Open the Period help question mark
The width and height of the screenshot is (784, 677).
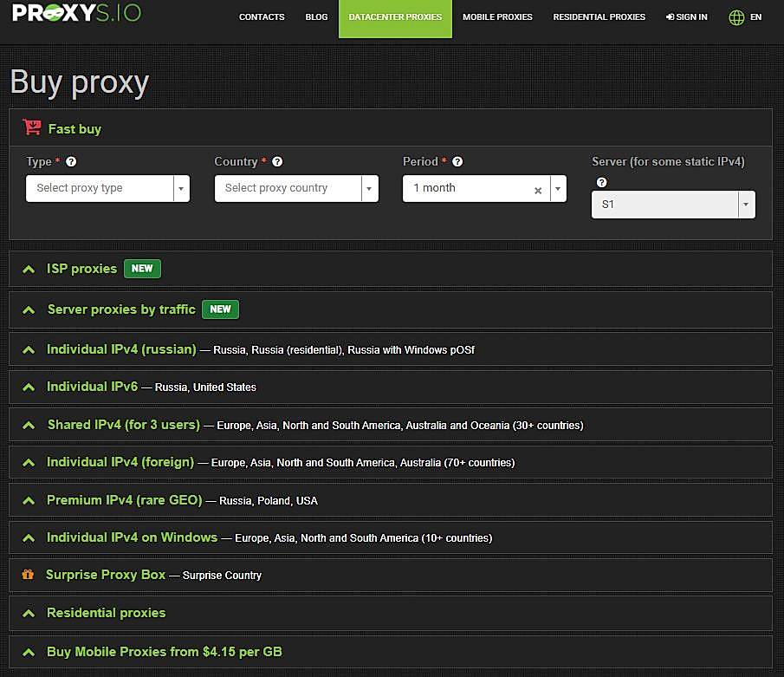[x=457, y=161]
